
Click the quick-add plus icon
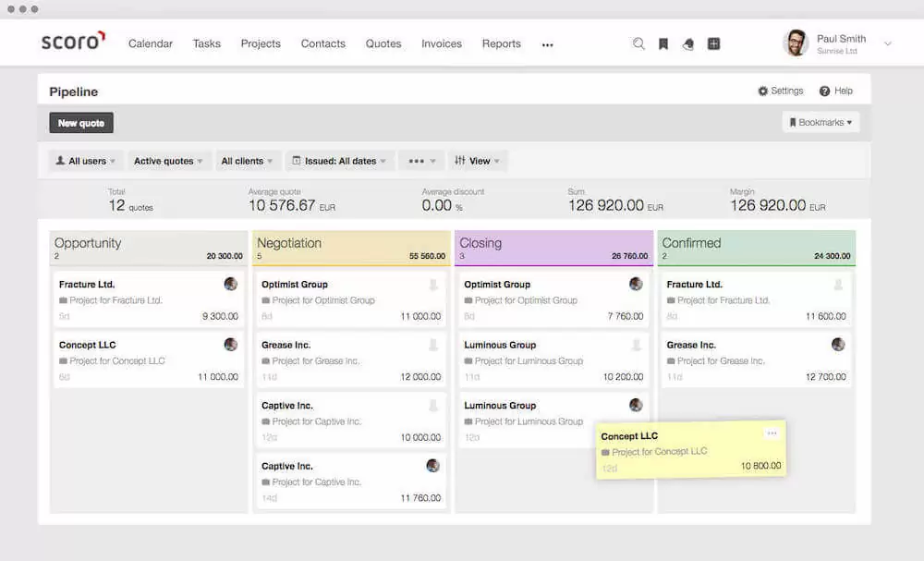(713, 43)
